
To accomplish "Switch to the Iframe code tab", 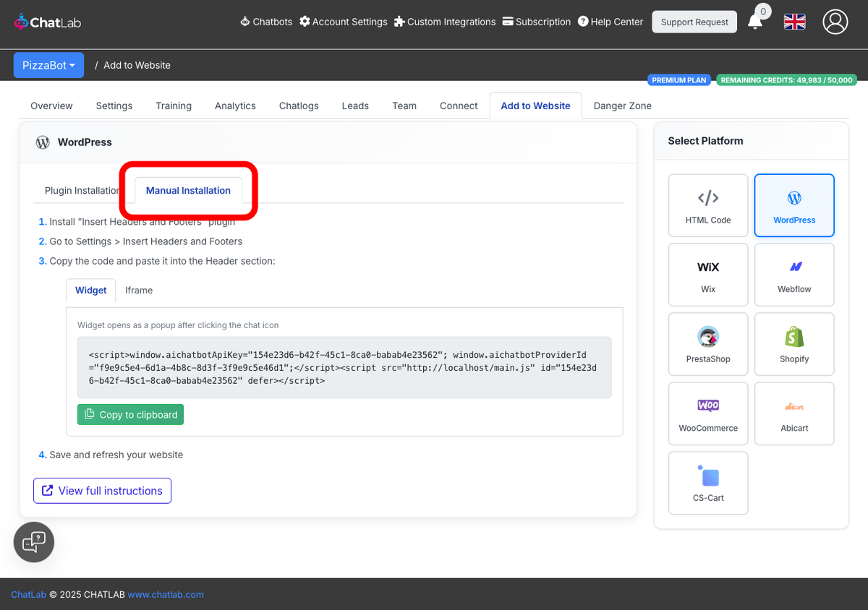I will [139, 290].
